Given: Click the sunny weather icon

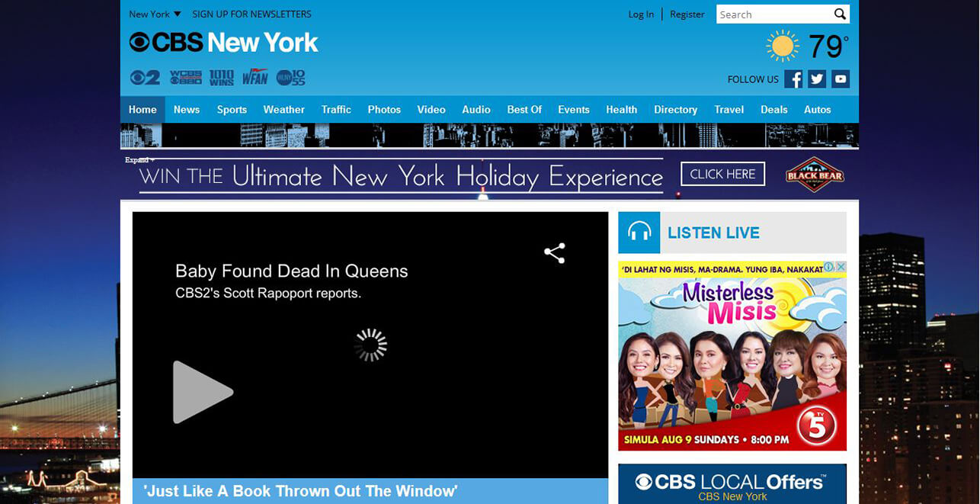Looking at the screenshot, I should pos(783,47).
